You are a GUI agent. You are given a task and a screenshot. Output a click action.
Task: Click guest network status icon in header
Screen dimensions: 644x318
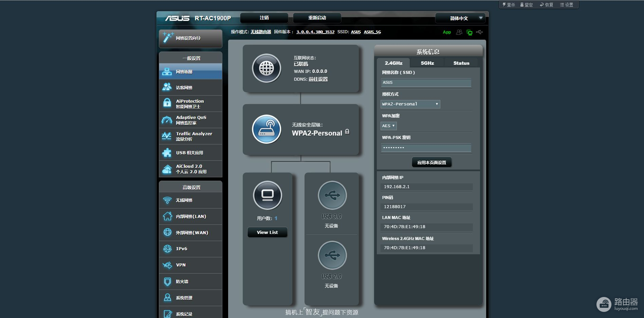coord(459,32)
